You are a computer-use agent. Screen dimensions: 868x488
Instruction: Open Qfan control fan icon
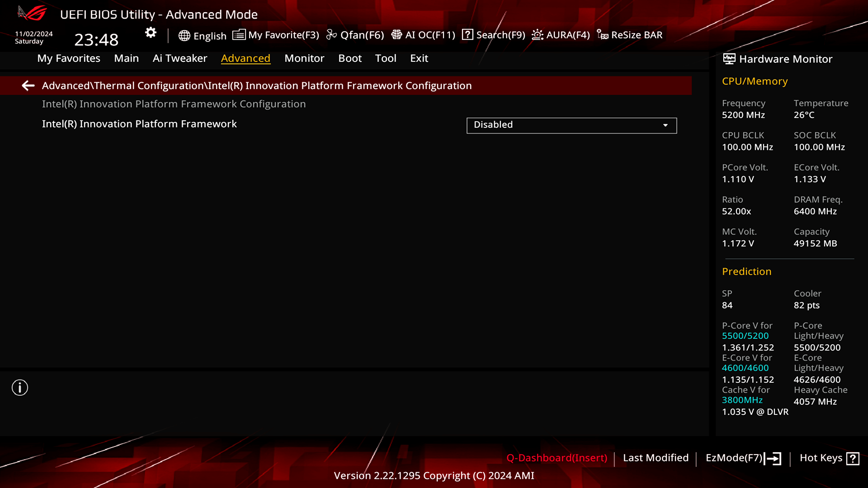(x=331, y=35)
